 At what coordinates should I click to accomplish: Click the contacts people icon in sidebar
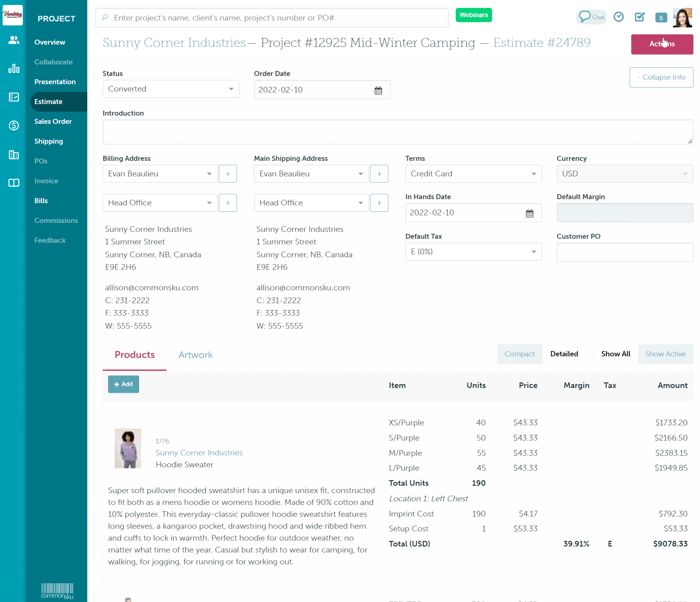(x=14, y=40)
